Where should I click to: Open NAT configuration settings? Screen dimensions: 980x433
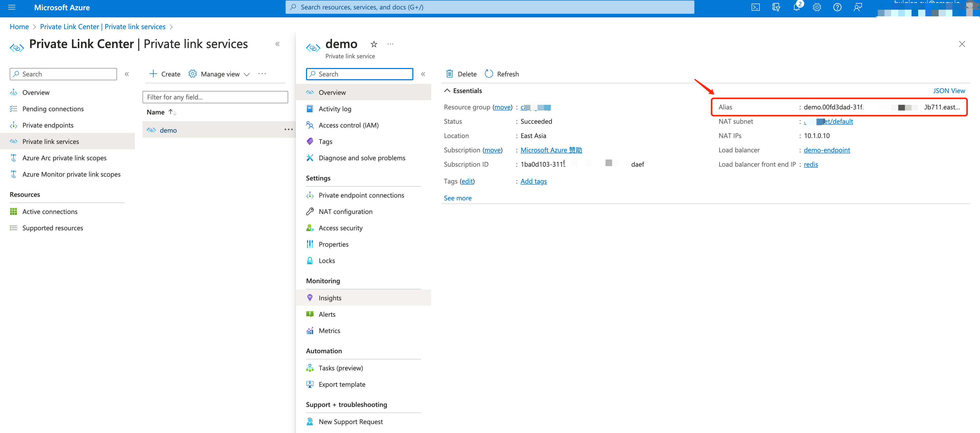345,211
